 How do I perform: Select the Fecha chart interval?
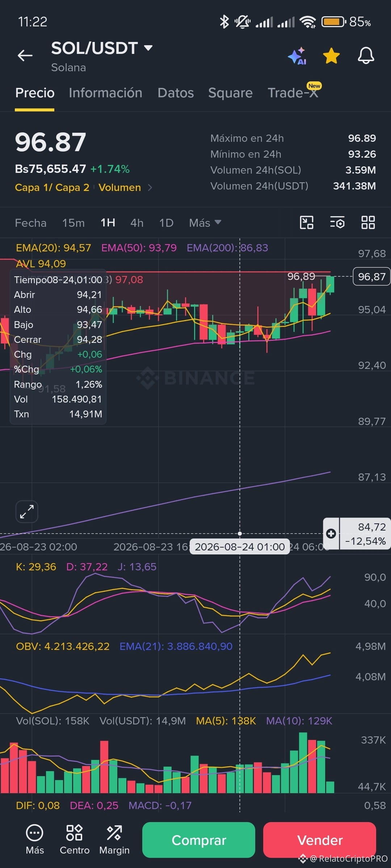tap(31, 223)
